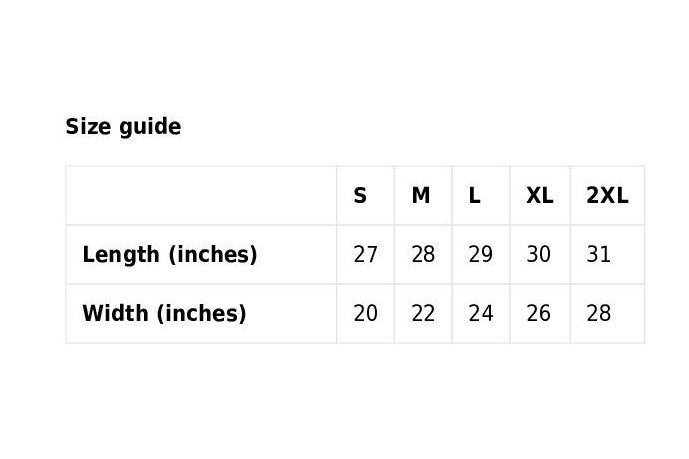Click length value 28 for size M
The image size is (689, 459).
click(423, 255)
